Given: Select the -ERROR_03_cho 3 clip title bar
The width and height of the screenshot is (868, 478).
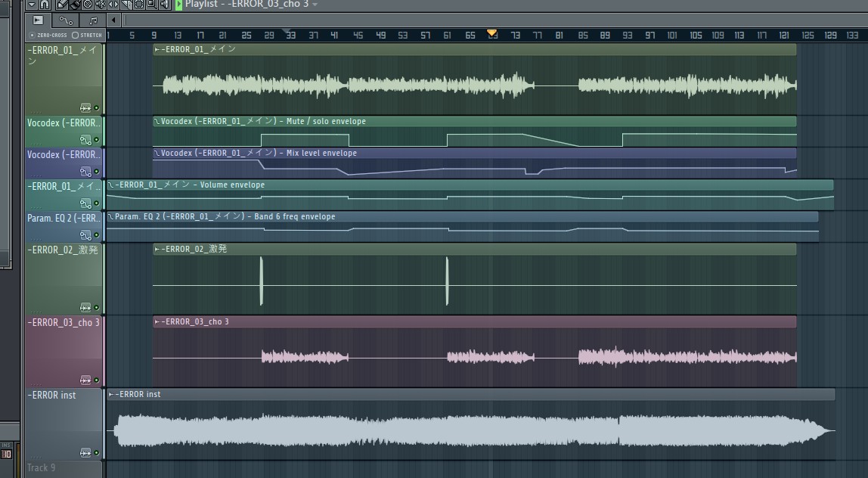Looking at the screenshot, I should pos(474,321).
